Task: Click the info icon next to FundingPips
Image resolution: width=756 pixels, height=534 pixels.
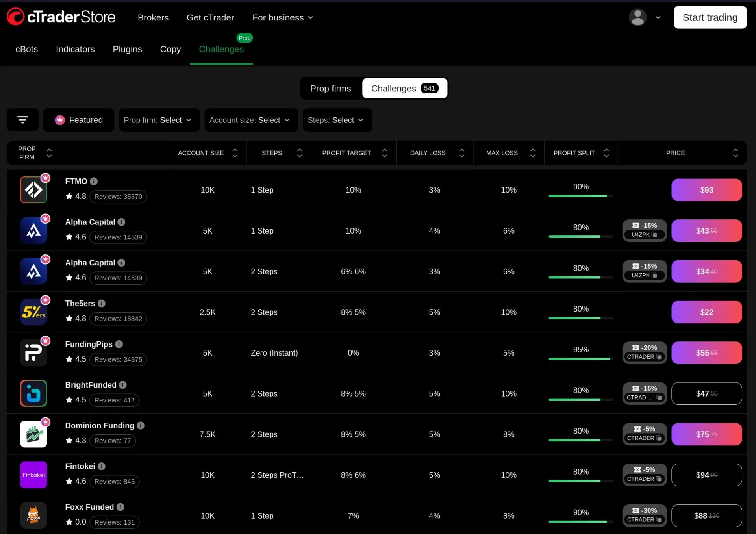Action: pyautogui.click(x=119, y=344)
